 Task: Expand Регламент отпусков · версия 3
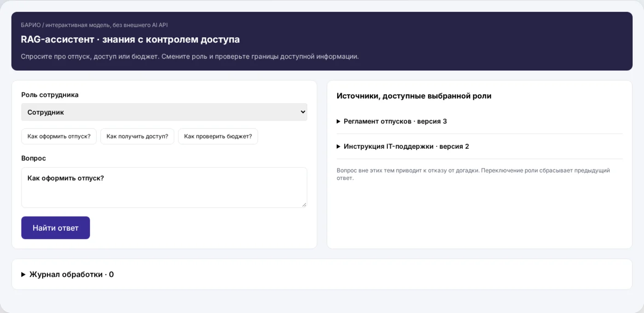point(480,122)
